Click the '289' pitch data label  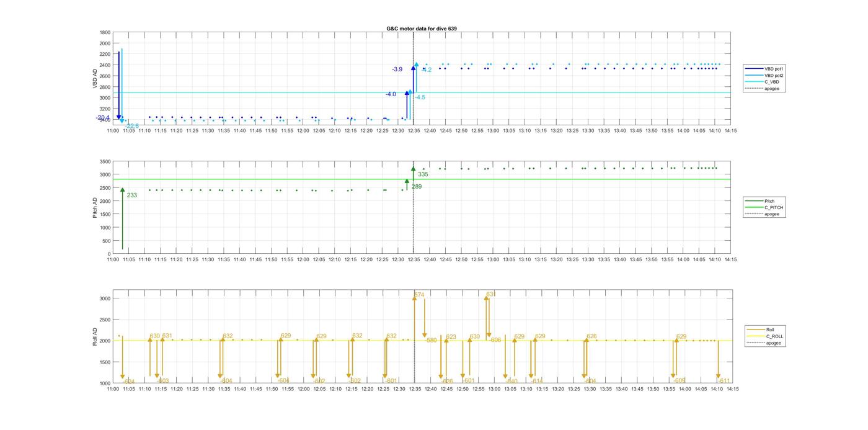pos(417,186)
